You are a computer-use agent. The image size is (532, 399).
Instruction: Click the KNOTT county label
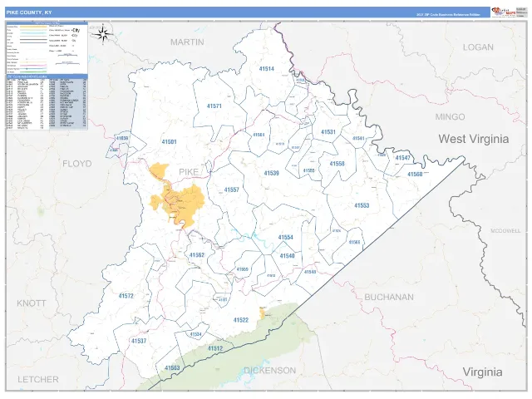(x=32, y=303)
